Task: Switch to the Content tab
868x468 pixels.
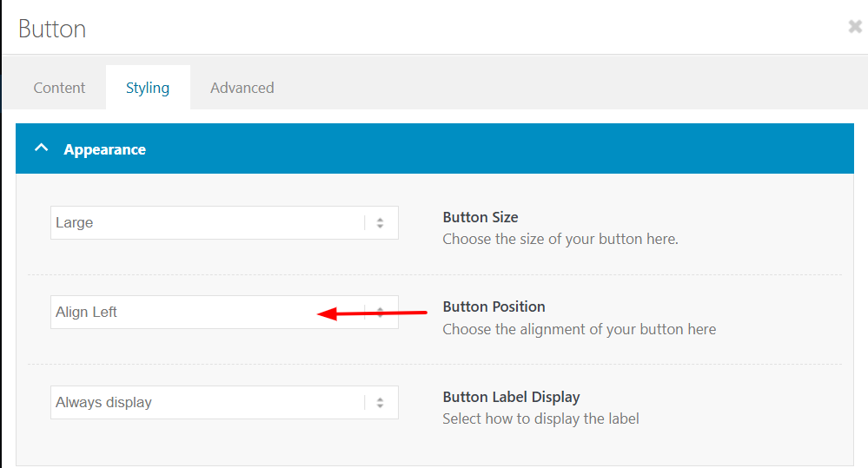Action: 59,88
